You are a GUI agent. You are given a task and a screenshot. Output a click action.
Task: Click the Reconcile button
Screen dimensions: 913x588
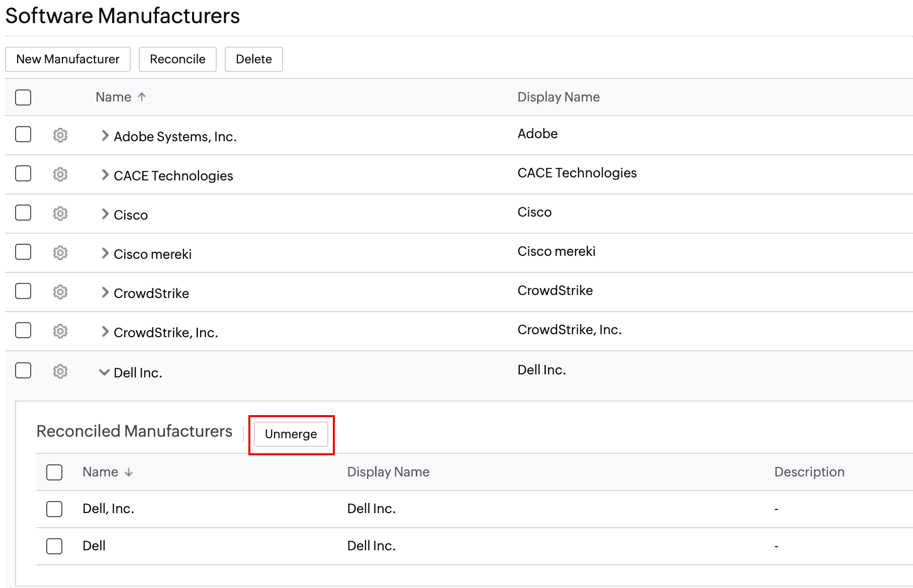pos(177,59)
